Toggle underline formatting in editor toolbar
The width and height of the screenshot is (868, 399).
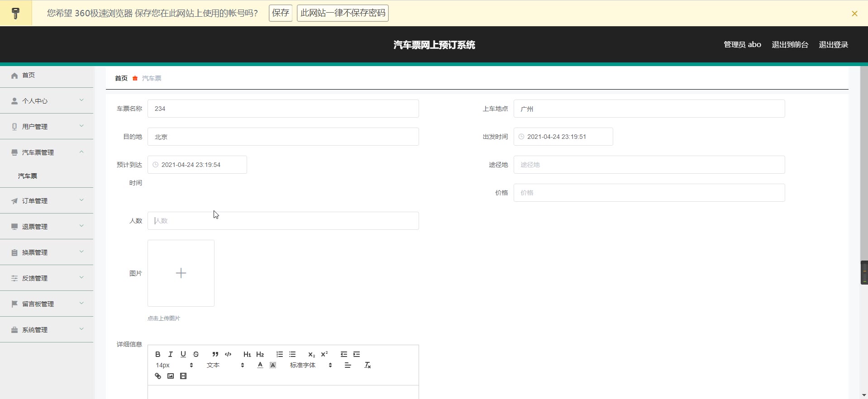(183, 354)
